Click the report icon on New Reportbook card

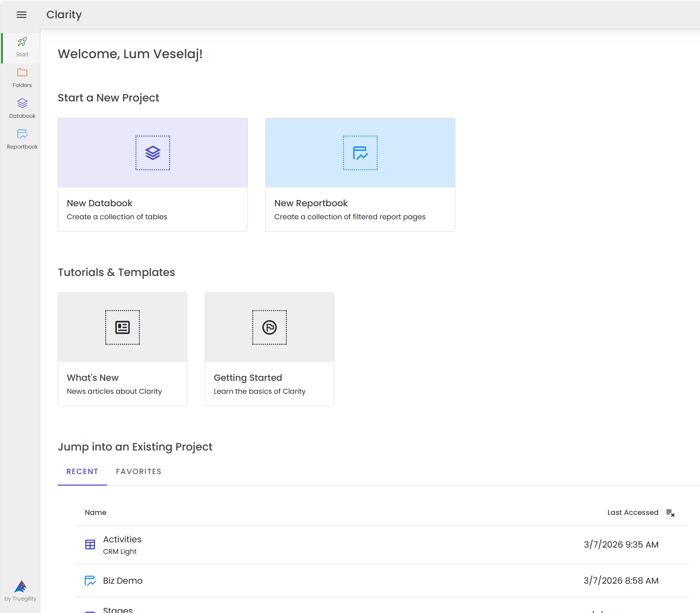click(360, 153)
